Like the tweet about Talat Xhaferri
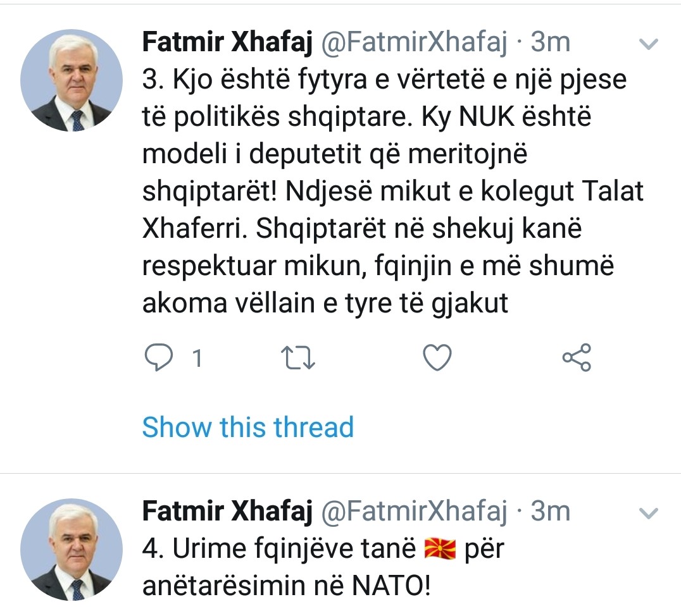681x616 pixels. (437, 359)
